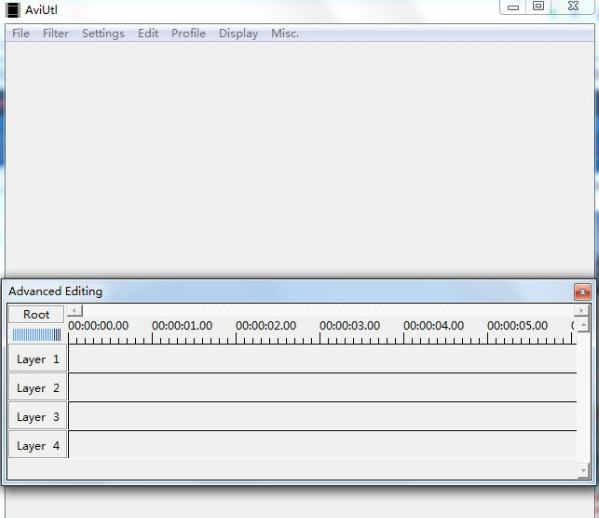The width and height of the screenshot is (599, 518).
Task: Expand the Profile menu
Action: [188, 33]
